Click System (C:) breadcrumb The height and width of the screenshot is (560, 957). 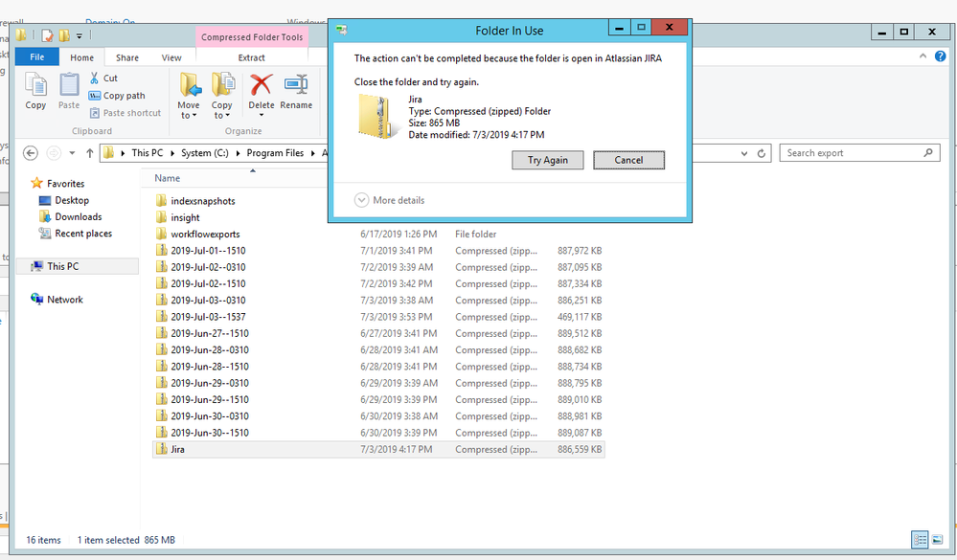pyautogui.click(x=204, y=153)
